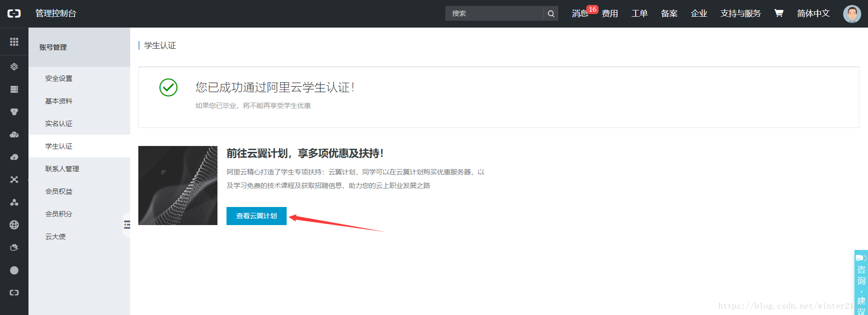Click the 学生认证 page heading
This screenshot has height=315, width=868.
(x=160, y=46)
